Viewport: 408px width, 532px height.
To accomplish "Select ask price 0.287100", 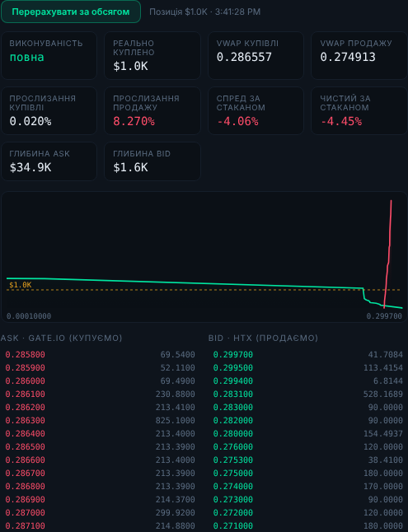I will (25, 526).
